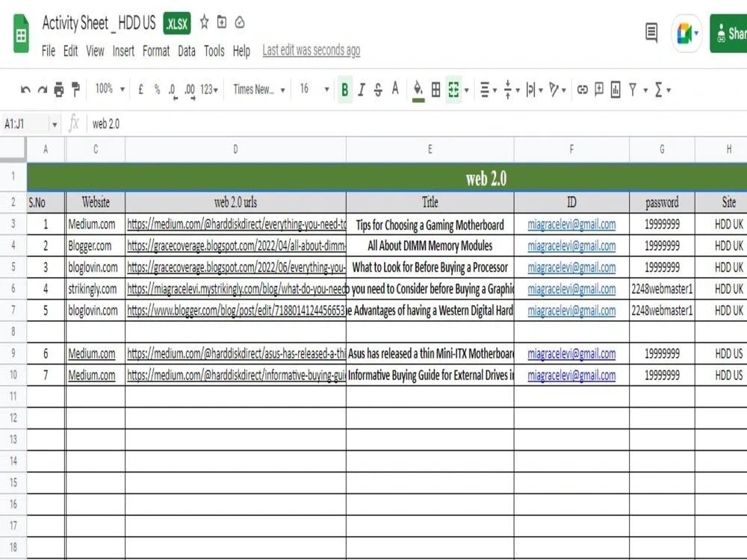Toggle bold formatting button
Image resolution: width=747 pixels, height=560 pixels.
coord(345,90)
